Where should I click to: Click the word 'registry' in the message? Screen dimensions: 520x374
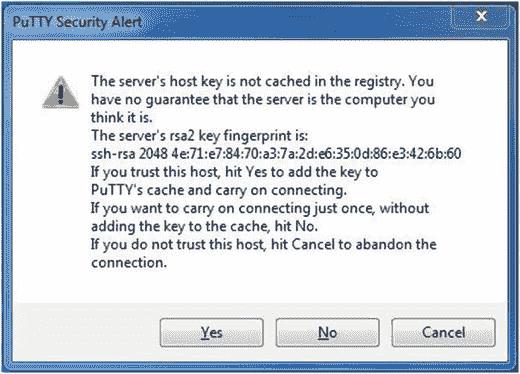[x=379, y=82]
